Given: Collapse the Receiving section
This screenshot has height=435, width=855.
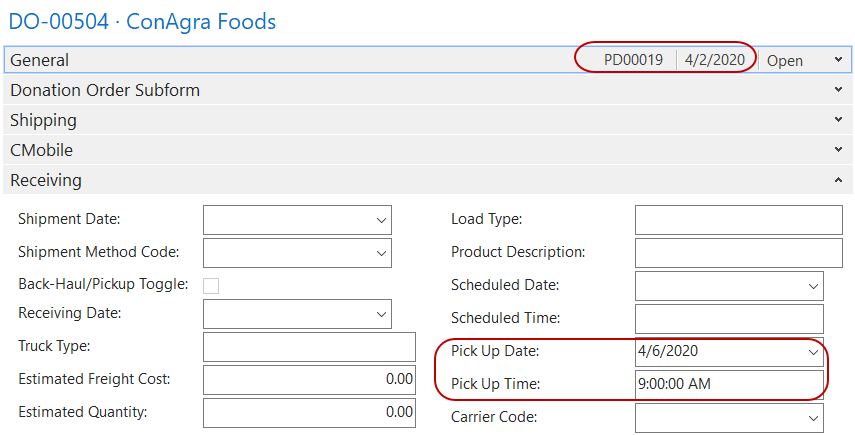Looking at the screenshot, I should tap(838, 181).
